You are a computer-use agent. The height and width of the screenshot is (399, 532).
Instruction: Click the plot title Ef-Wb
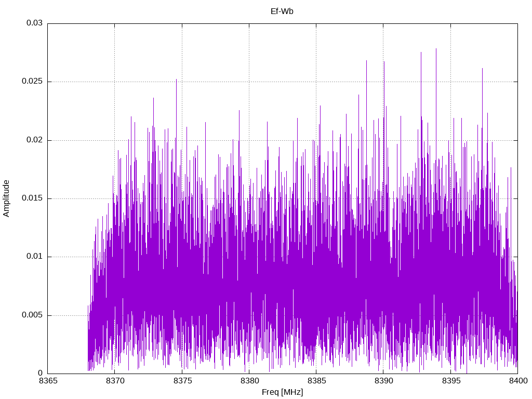click(282, 11)
